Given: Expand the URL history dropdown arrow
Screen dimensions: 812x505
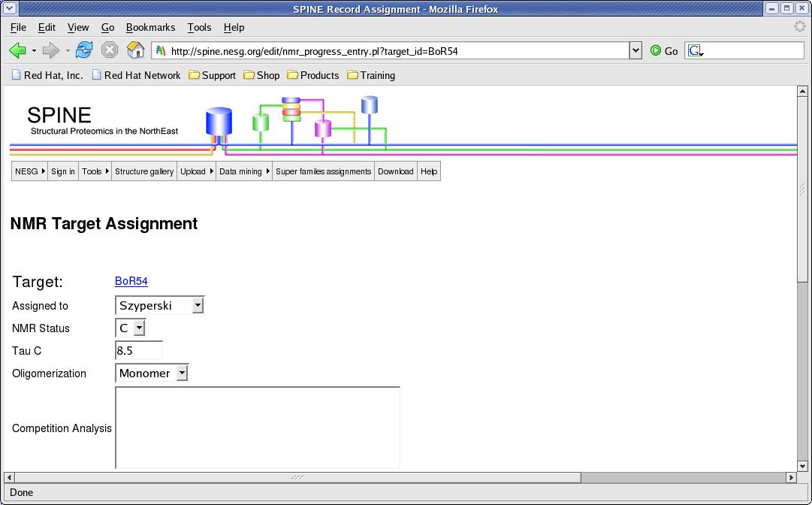Looking at the screenshot, I should [635, 50].
